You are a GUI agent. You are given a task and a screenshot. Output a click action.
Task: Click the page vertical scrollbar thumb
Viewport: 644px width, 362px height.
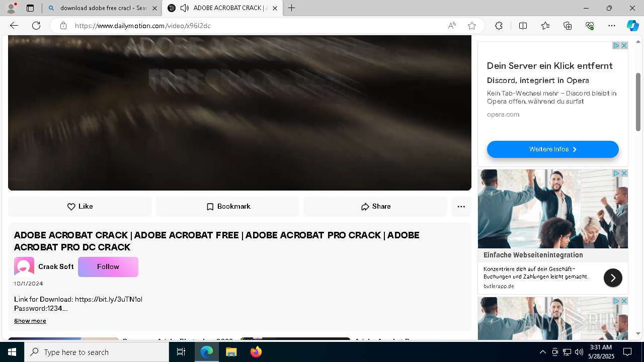coord(638,102)
